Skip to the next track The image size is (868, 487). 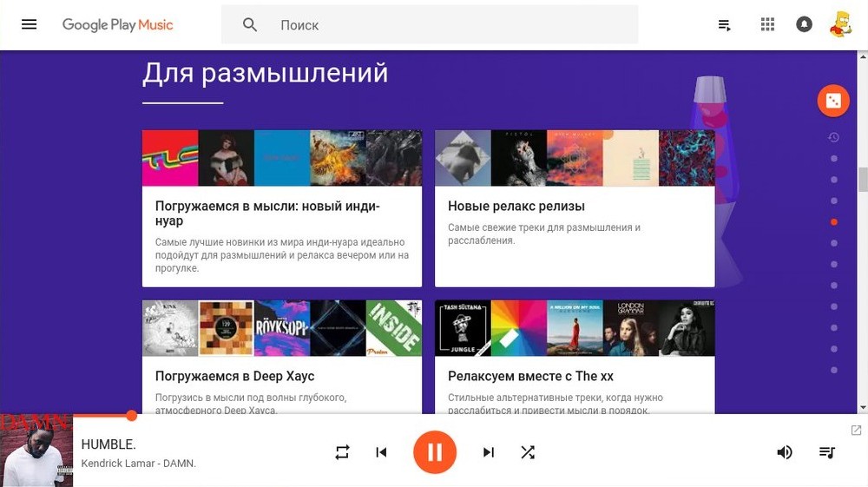[488, 452]
